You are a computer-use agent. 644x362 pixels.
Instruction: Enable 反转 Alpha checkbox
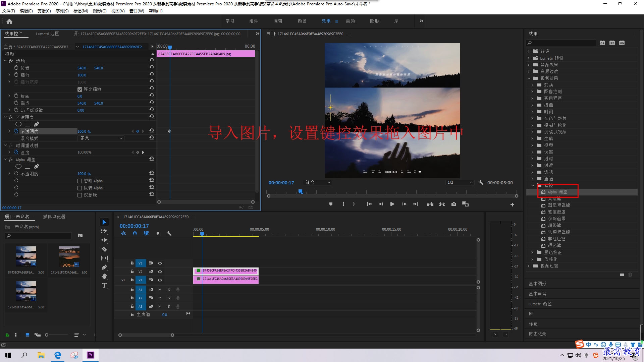(x=80, y=188)
